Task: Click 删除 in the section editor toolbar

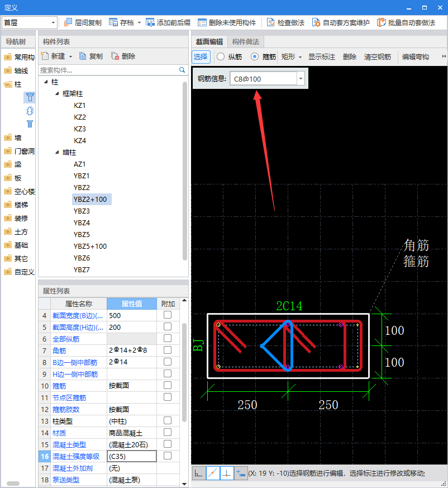Action: point(350,56)
